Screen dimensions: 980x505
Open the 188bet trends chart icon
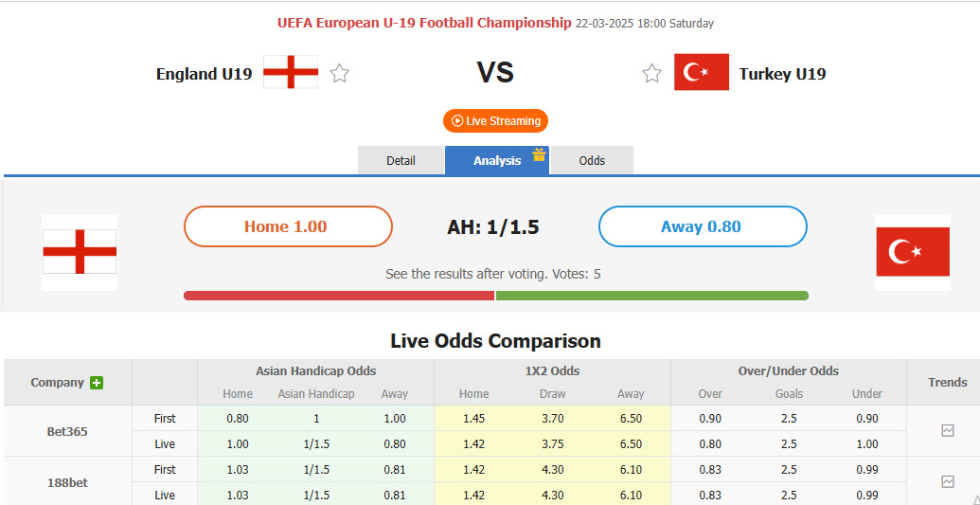tap(948, 482)
